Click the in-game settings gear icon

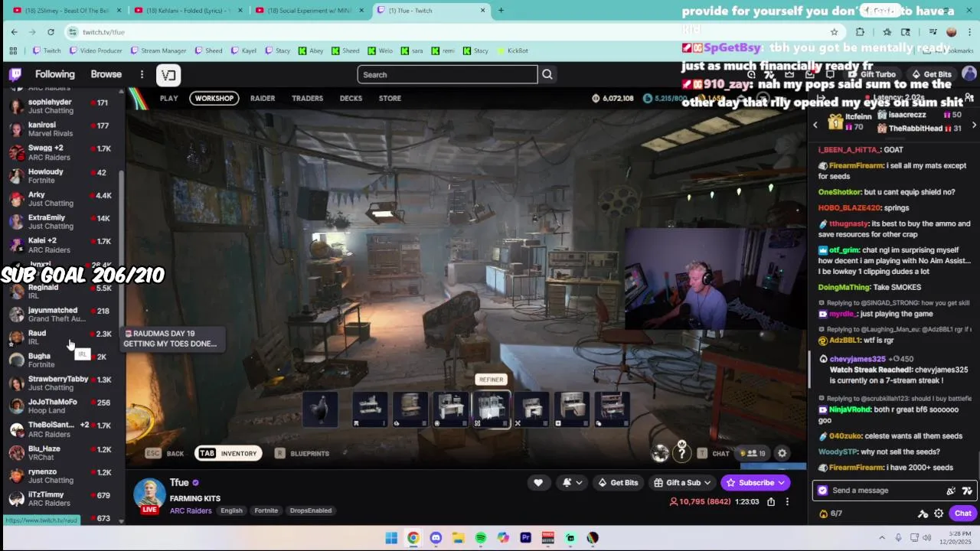tap(782, 453)
